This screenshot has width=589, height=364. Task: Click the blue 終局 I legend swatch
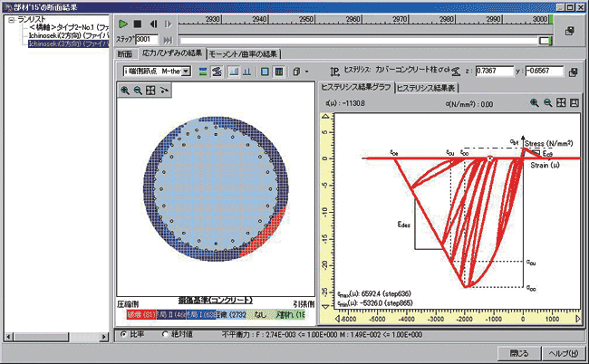200,314
